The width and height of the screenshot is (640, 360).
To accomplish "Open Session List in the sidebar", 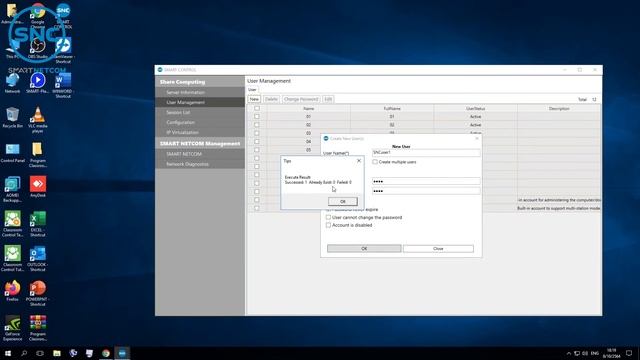I will click(x=200, y=112).
